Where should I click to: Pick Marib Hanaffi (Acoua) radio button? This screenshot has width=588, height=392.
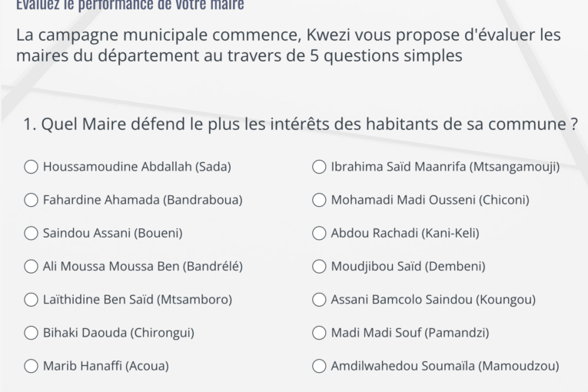32,366
